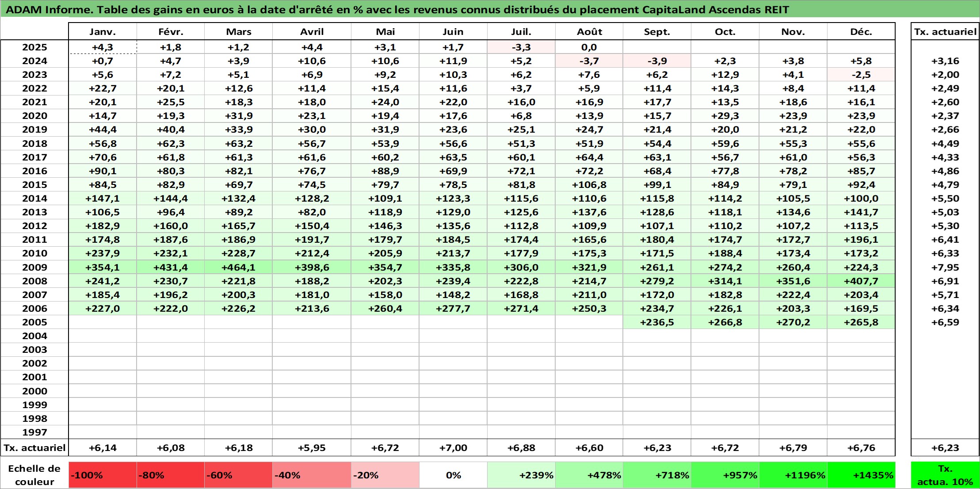Select the August 2025 value 0,0
Screen dimensions: 980x489
(589, 47)
